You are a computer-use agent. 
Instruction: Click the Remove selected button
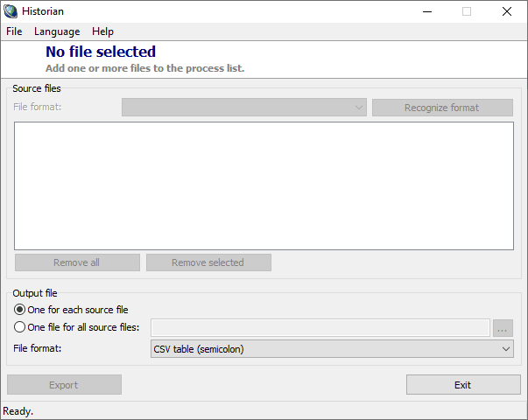208,262
